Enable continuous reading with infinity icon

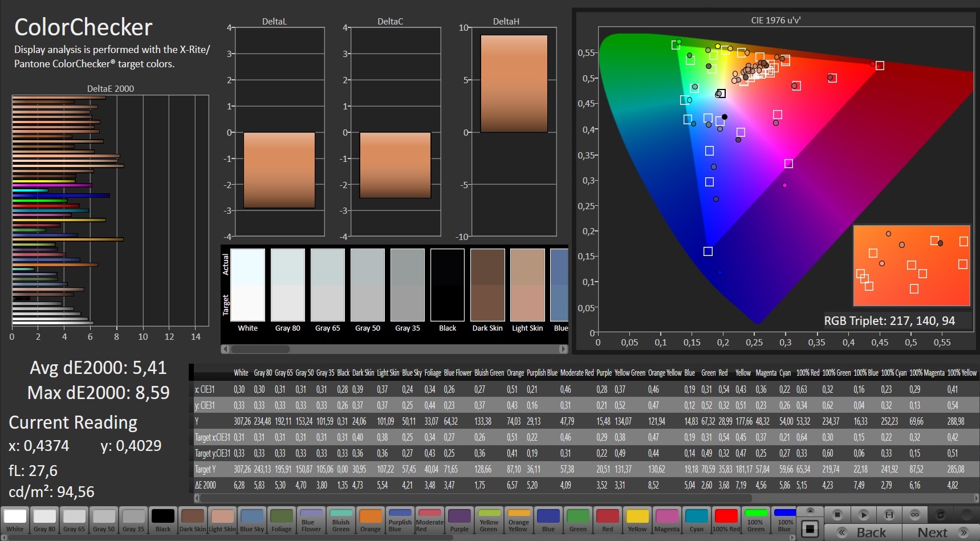914,515
